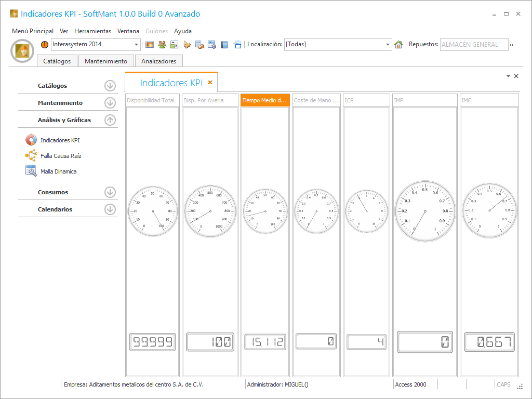Open the window settings gear icon
Screen dimensions: 532x399
(212, 45)
